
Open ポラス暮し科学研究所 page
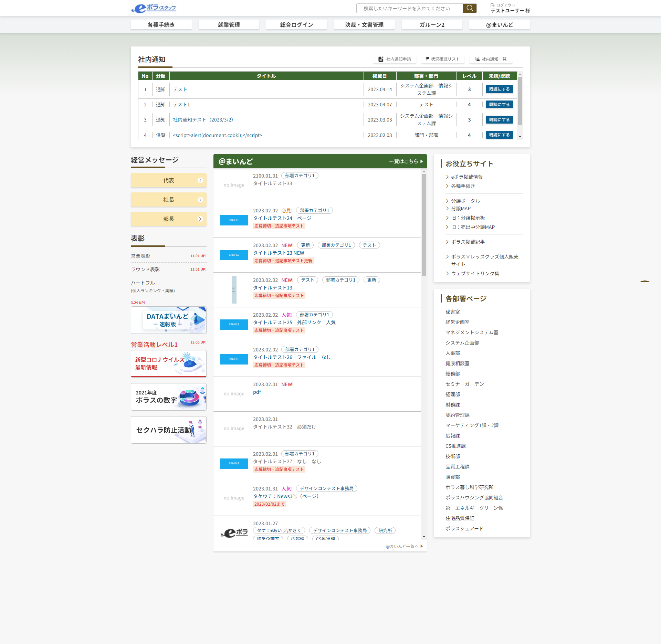coord(470,487)
